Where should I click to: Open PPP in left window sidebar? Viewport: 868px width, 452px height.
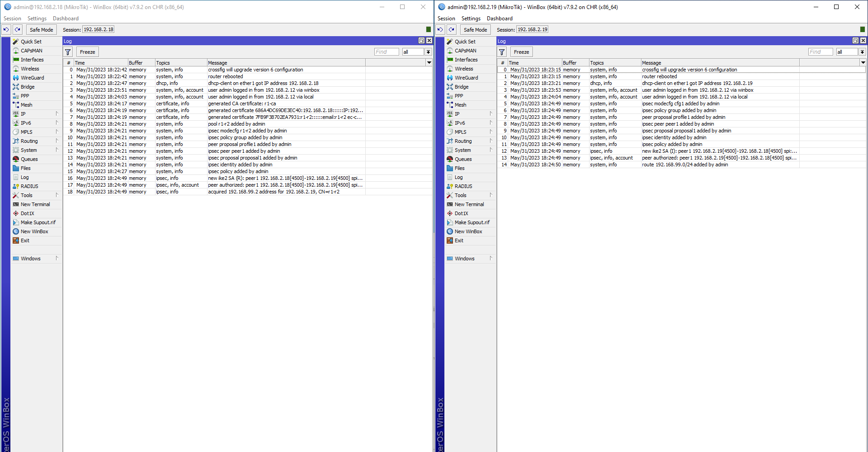pyautogui.click(x=25, y=96)
